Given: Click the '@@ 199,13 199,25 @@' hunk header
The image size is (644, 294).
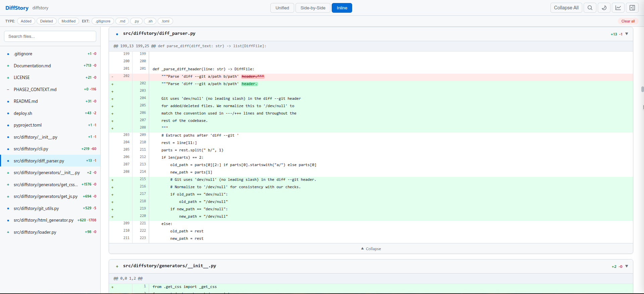Looking at the screenshot, I should click(x=371, y=46).
